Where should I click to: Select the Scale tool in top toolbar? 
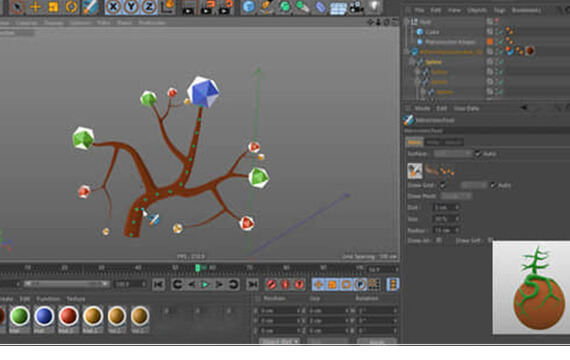(x=53, y=7)
